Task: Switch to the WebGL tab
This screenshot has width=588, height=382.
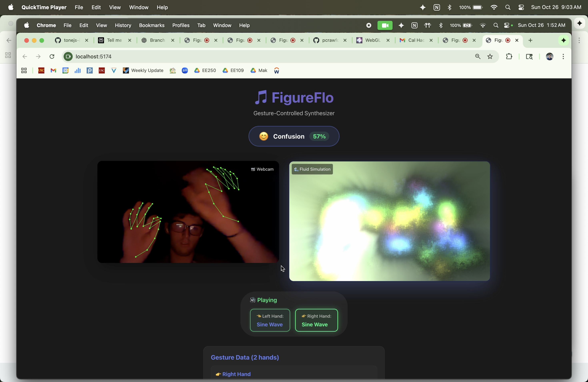Action: 369,41
